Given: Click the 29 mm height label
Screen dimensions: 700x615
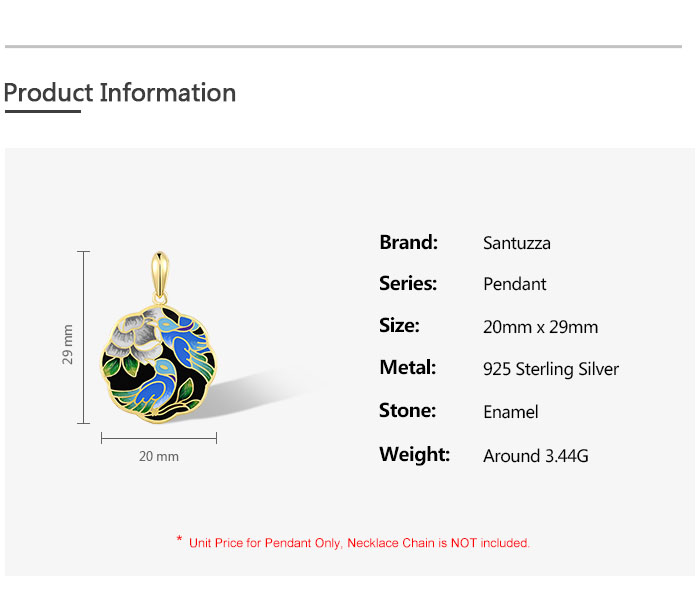Looking at the screenshot, I should pos(67,344).
